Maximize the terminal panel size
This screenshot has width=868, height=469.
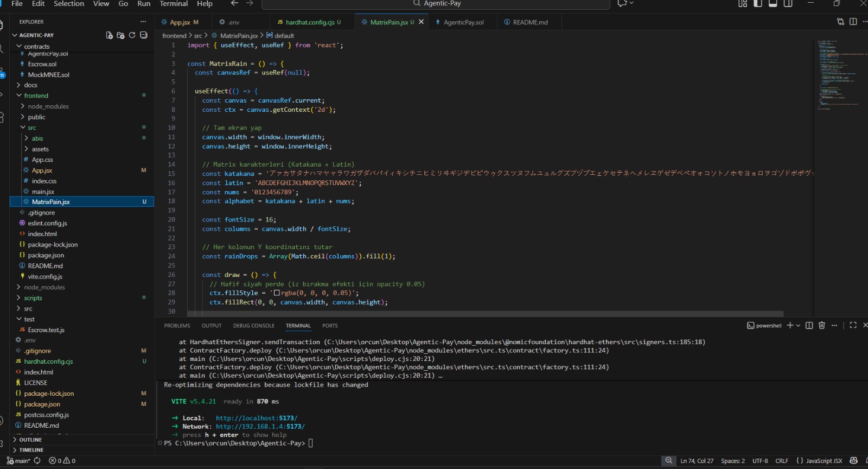click(853, 325)
